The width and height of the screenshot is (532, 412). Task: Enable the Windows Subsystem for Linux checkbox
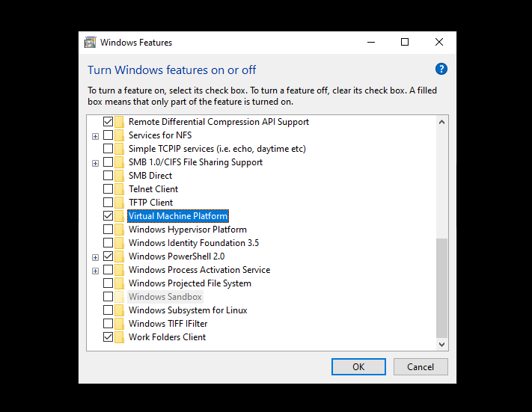click(108, 310)
